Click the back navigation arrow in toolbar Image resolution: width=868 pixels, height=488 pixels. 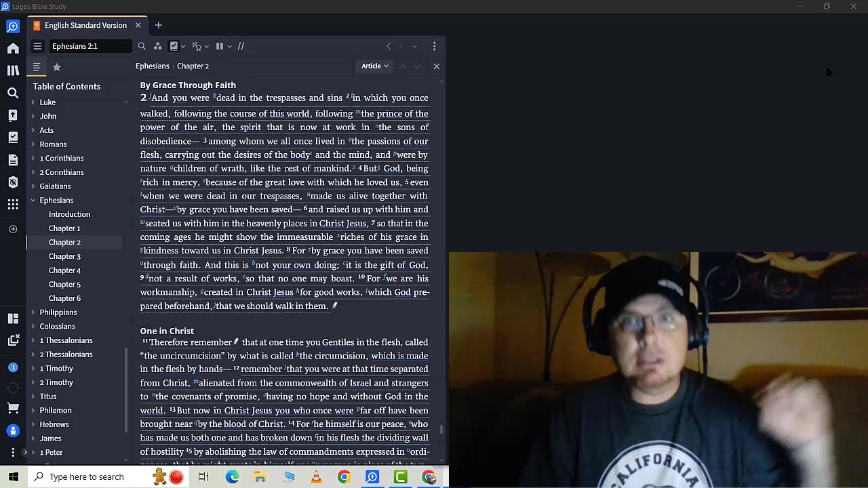click(x=389, y=46)
